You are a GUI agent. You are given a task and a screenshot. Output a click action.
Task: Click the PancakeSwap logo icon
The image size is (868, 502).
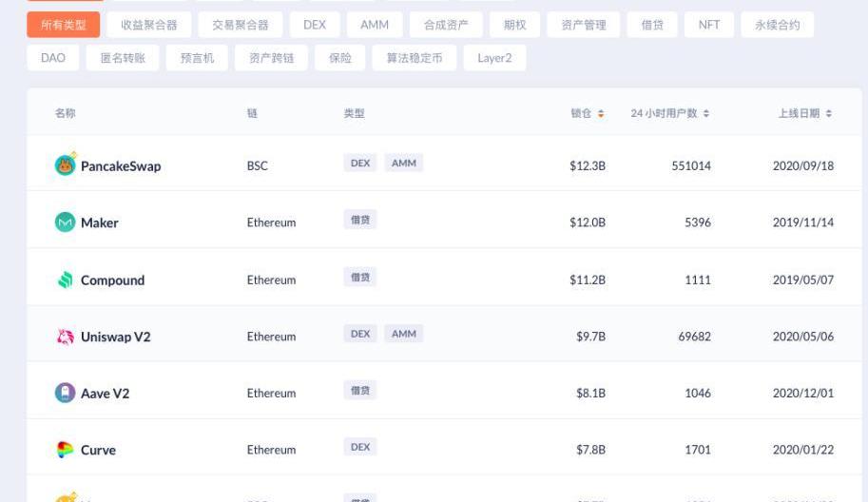coord(65,164)
